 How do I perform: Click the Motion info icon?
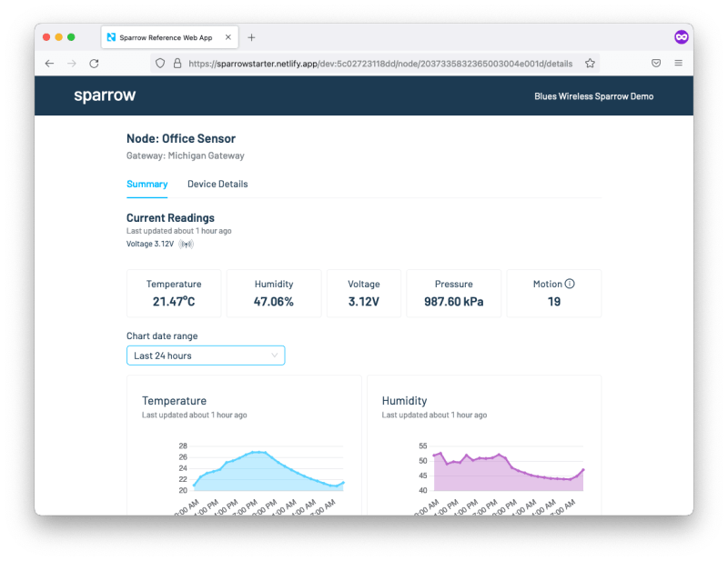coord(570,284)
